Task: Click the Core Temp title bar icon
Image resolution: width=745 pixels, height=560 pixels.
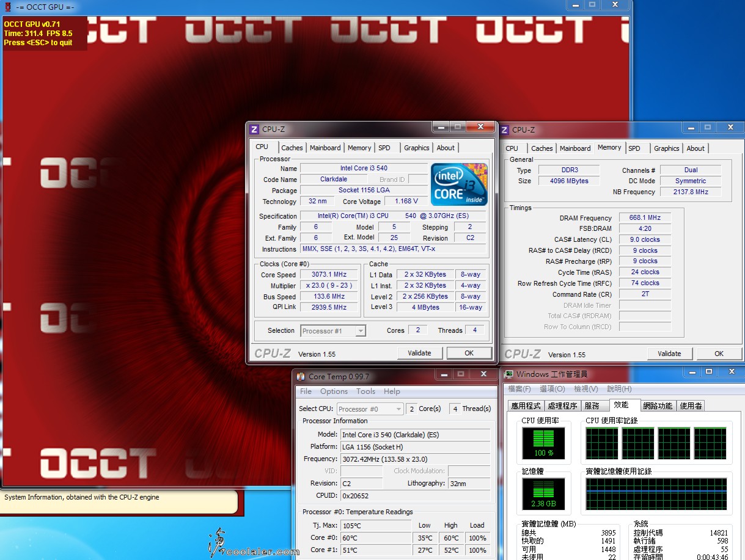Action: 301,377
